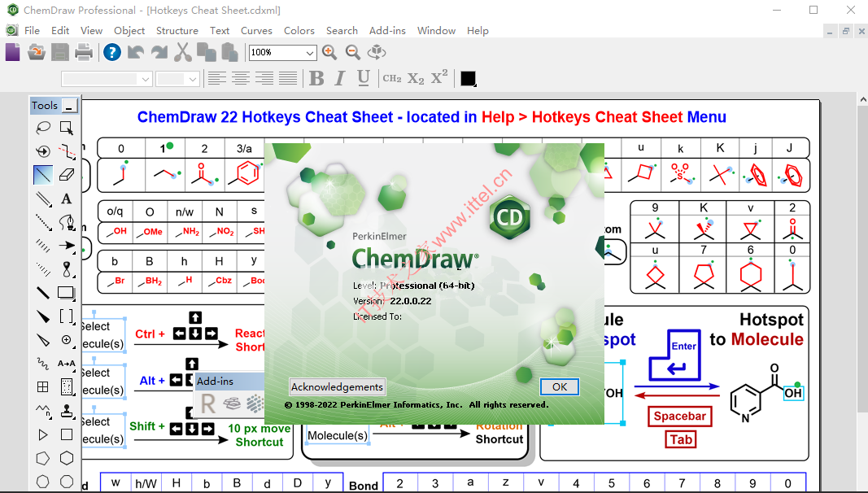Select the Solid Bond tool
Screen dimensions: 868x493
click(x=42, y=174)
